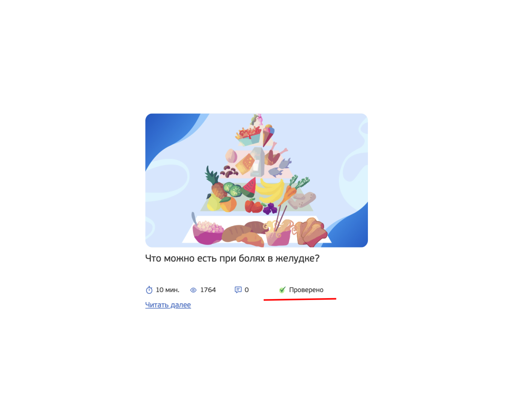Open the 'Читать далее' link
Screen dimensions: 512x420
[x=168, y=305]
